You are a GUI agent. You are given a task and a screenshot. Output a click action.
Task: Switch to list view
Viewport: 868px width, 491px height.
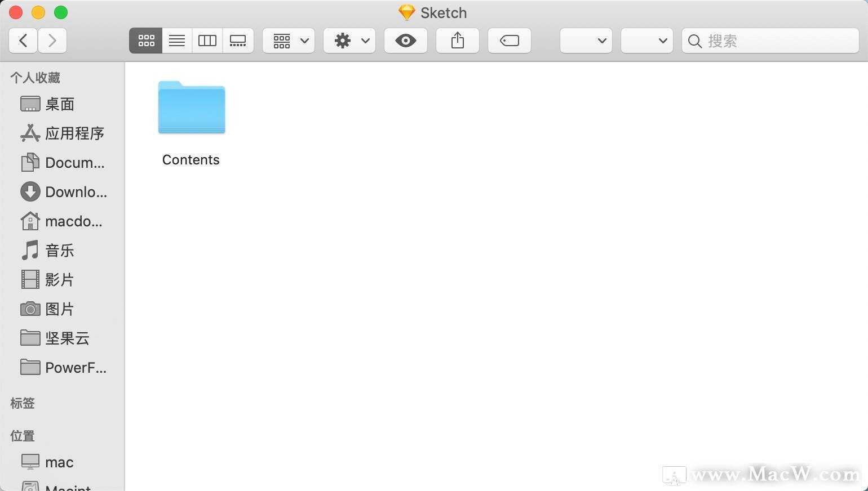point(177,41)
